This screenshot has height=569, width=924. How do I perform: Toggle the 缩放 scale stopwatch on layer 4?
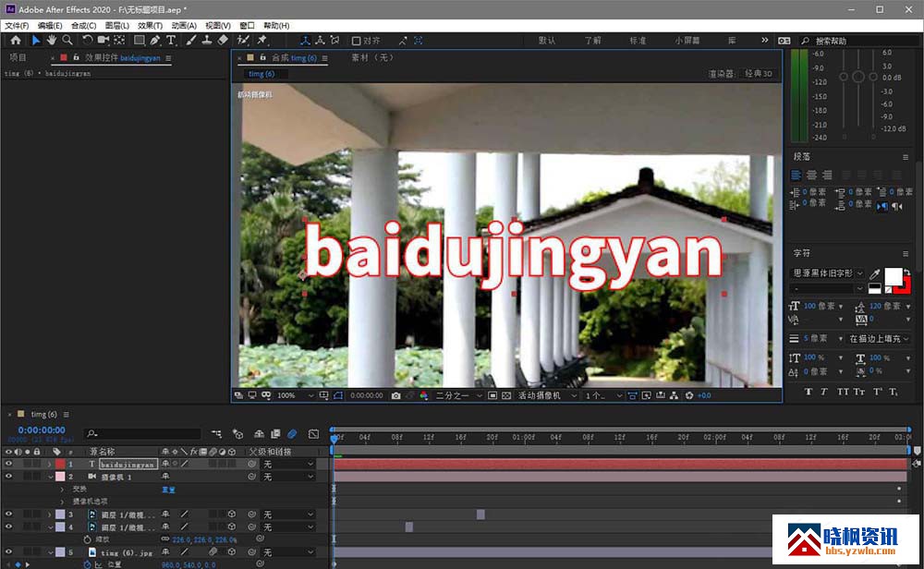coord(87,539)
